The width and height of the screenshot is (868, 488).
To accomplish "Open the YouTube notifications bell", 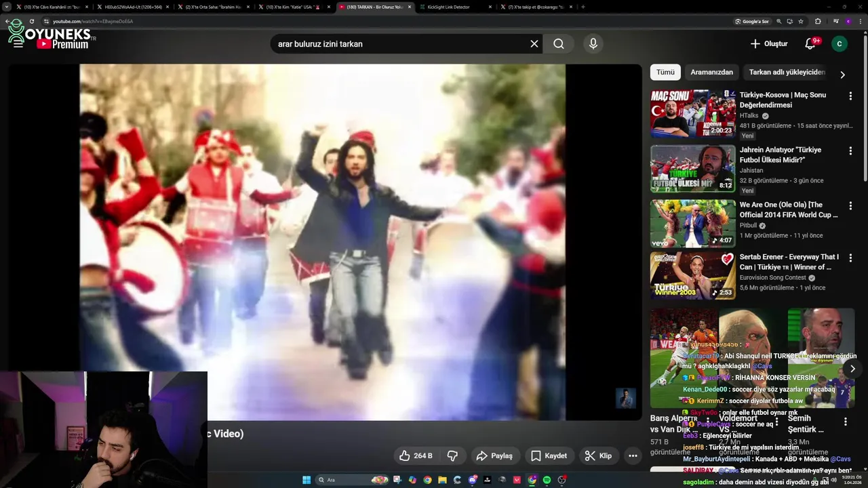I will (x=810, y=44).
